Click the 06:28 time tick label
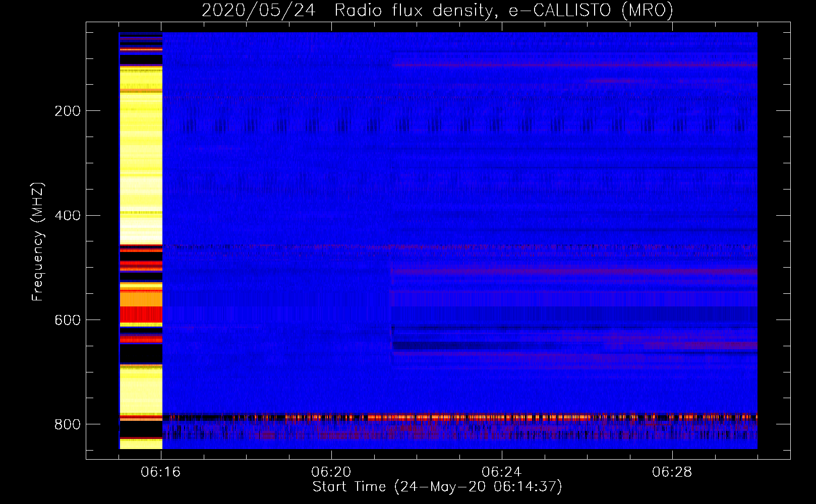816x504 pixels. 672,472
